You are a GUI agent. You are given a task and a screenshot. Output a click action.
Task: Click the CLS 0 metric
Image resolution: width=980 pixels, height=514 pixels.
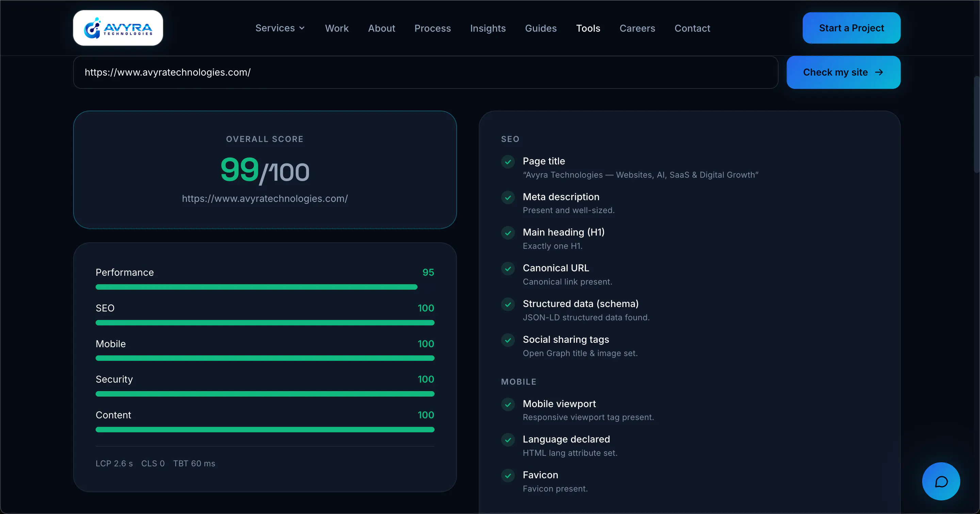[153, 463]
